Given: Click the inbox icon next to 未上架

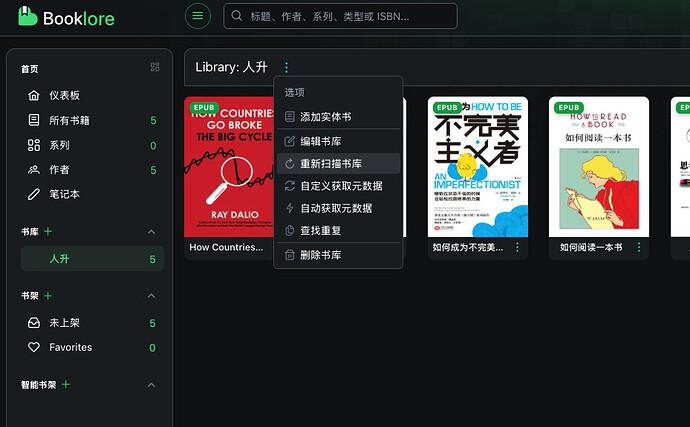Looking at the screenshot, I should click(x=34, y=323).
